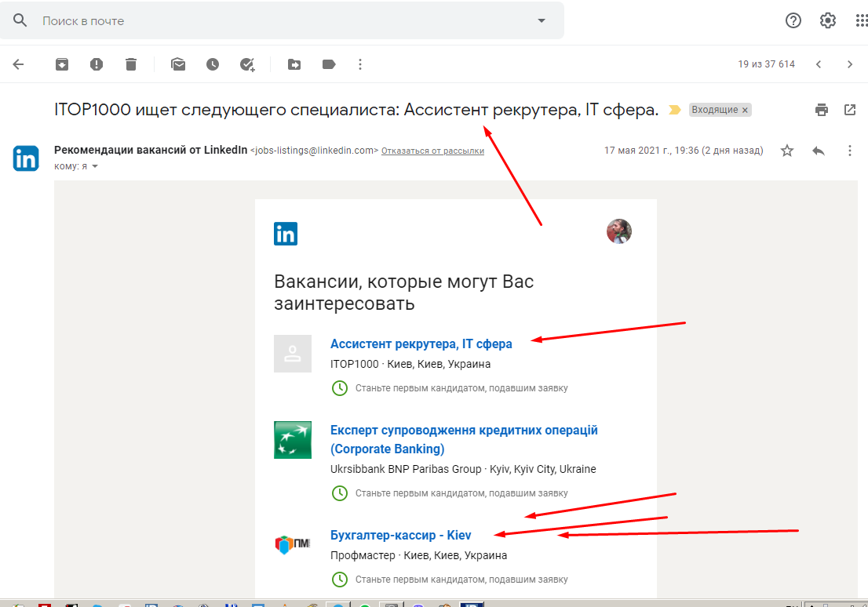Focus the 'Поиск в почте' search field
The height and width of the screenshot is (607, 868).
click(283, 21)
